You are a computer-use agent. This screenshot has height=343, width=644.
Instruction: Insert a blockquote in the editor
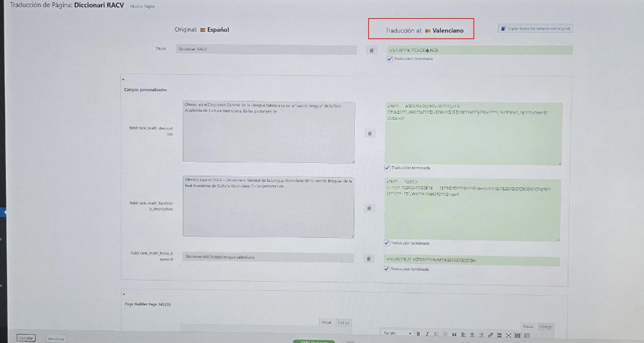point(454,335)
